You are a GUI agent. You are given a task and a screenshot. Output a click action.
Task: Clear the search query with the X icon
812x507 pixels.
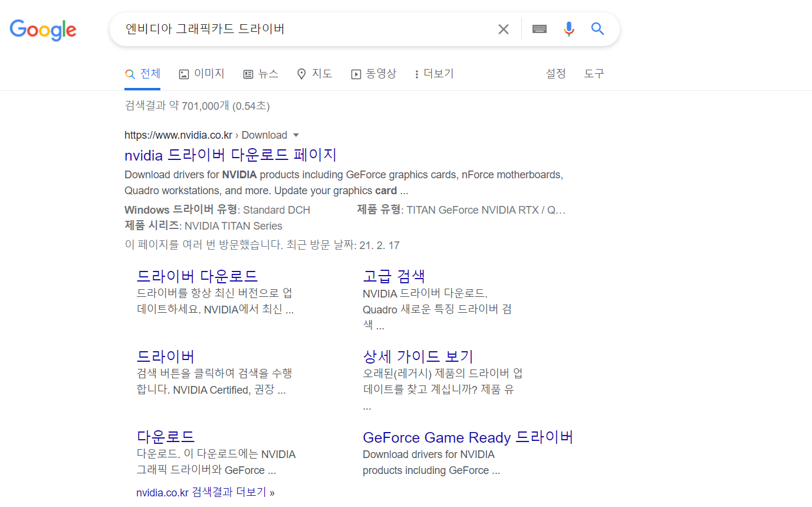click(503, 29)
